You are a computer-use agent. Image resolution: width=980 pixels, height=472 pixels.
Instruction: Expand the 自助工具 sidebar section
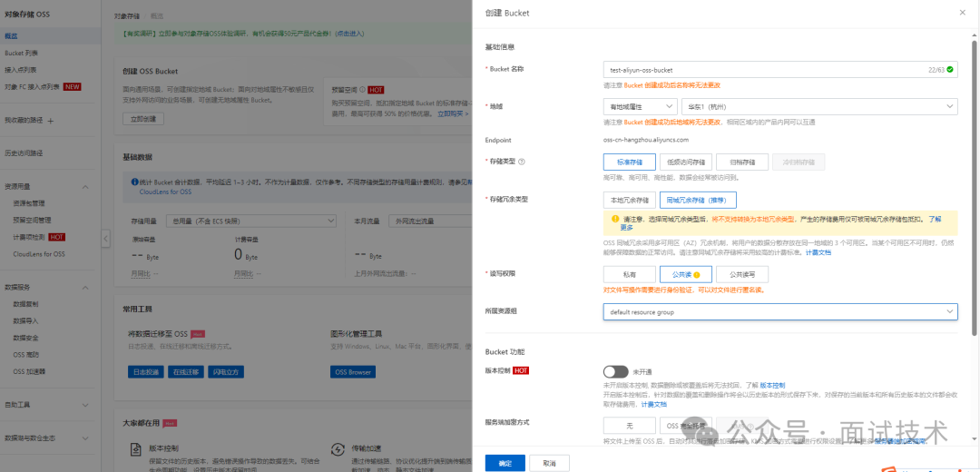(x=85, y=405)
